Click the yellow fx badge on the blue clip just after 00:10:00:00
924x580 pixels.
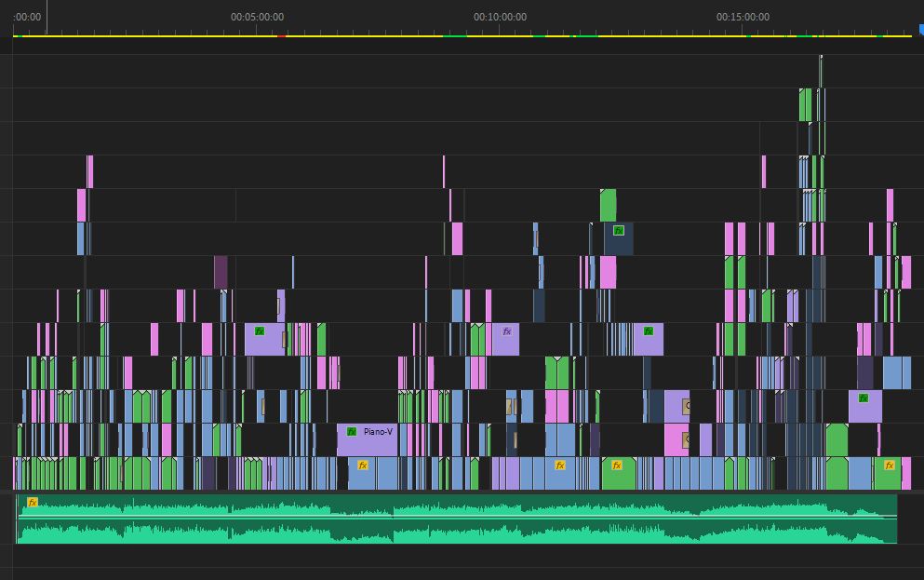[560, 465]
